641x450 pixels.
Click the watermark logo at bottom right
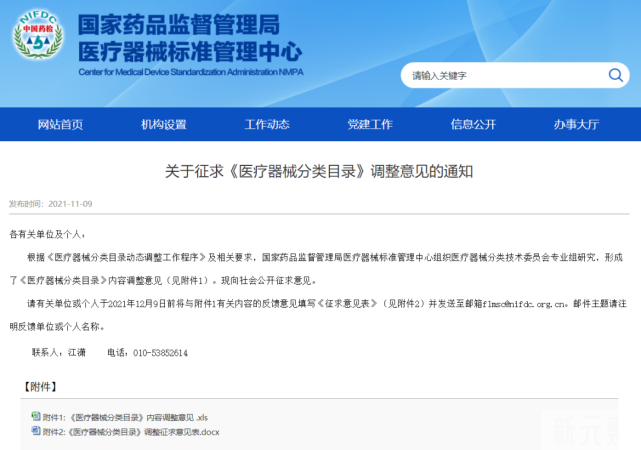pyautogui.click(x=590, y=430)
